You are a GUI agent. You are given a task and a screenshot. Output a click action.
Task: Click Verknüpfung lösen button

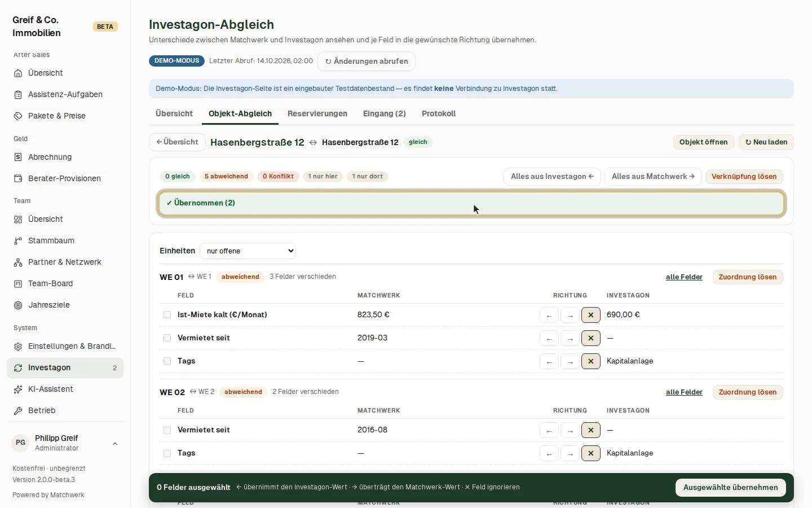tap(744, 177)
